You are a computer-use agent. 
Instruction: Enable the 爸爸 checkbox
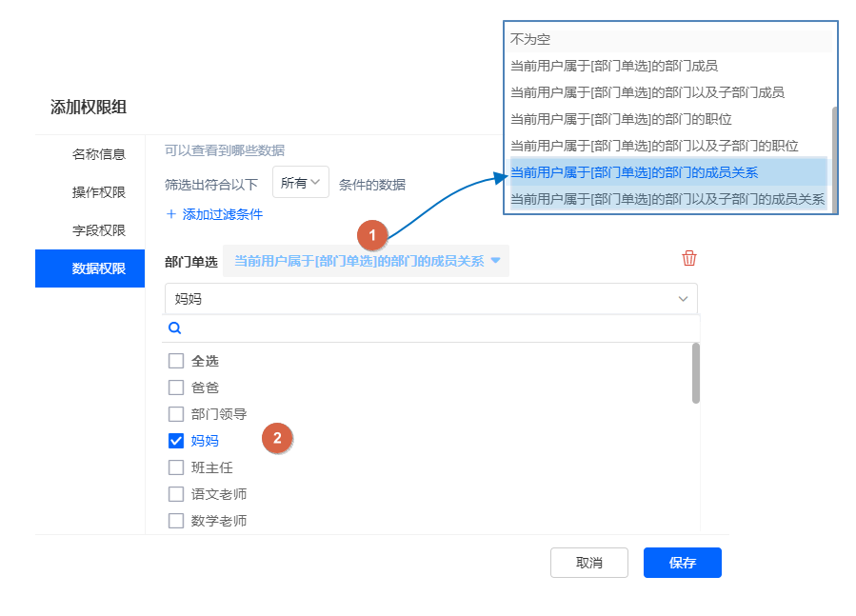[x=175, y=387]
